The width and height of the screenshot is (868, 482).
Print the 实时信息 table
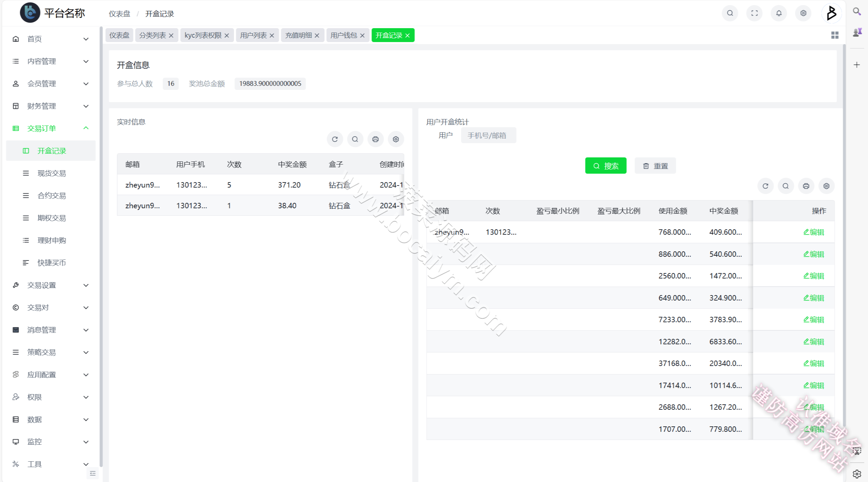[375, 139]
